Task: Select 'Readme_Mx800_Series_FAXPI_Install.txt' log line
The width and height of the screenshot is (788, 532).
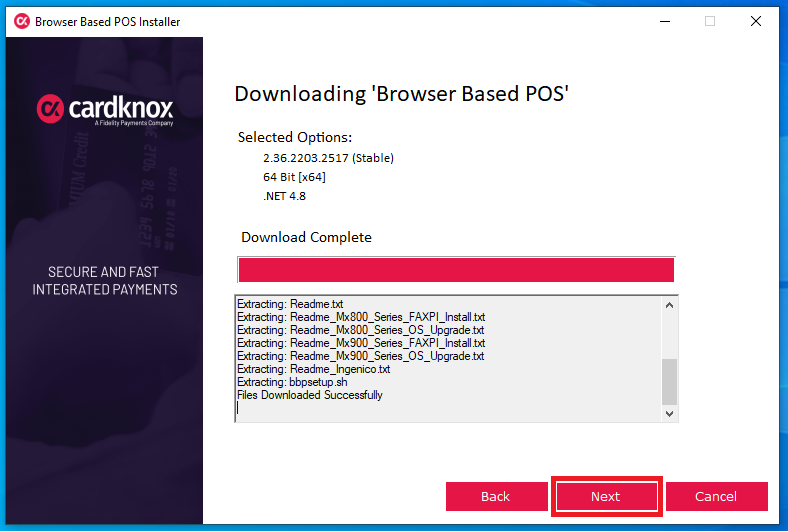Action: tap(361, 317)
